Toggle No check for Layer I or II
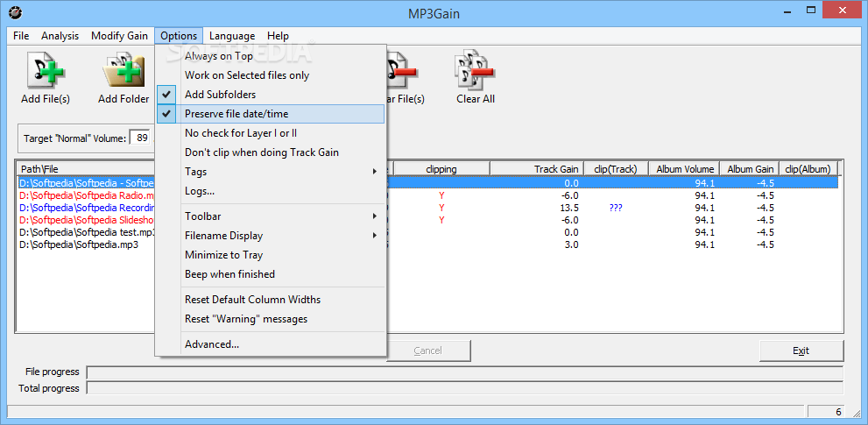The width and height of the screenshot is (868, 425). pyautogui.click(x=270, y=133)
